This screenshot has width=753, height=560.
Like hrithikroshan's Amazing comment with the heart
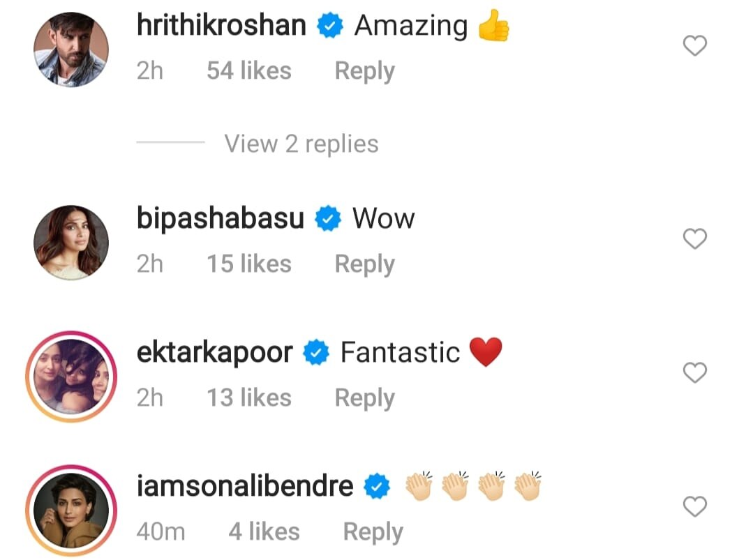click(695, 45)
